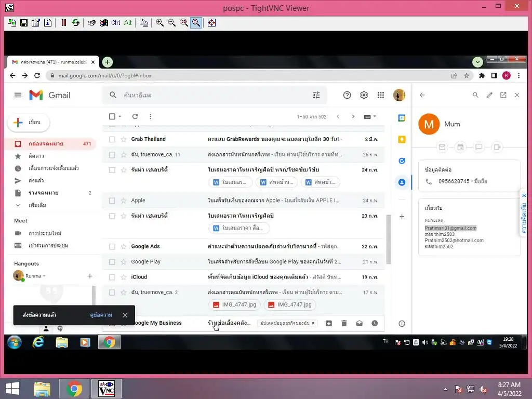This screenshot has width=532, height=399.
Task: Star the iCloud email
Action: click(x=124, y=277)
